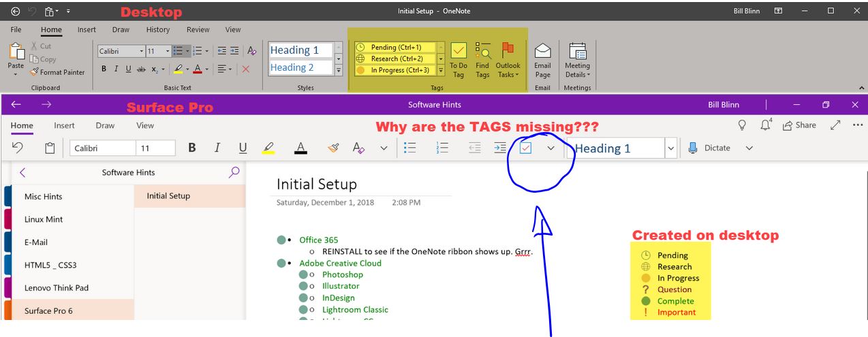Click red X delete icon in desktop ribbon
Viewport: 868px width, 337px height.
246,69
